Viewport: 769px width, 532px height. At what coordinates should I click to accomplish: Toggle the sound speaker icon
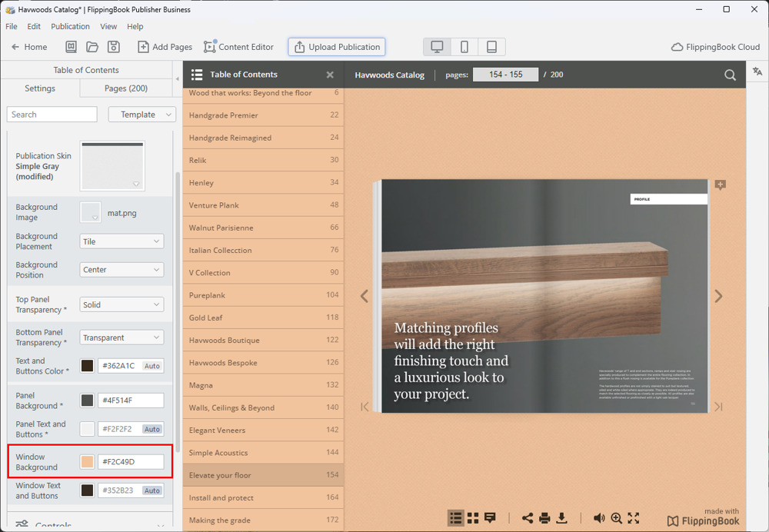[599, 518]
